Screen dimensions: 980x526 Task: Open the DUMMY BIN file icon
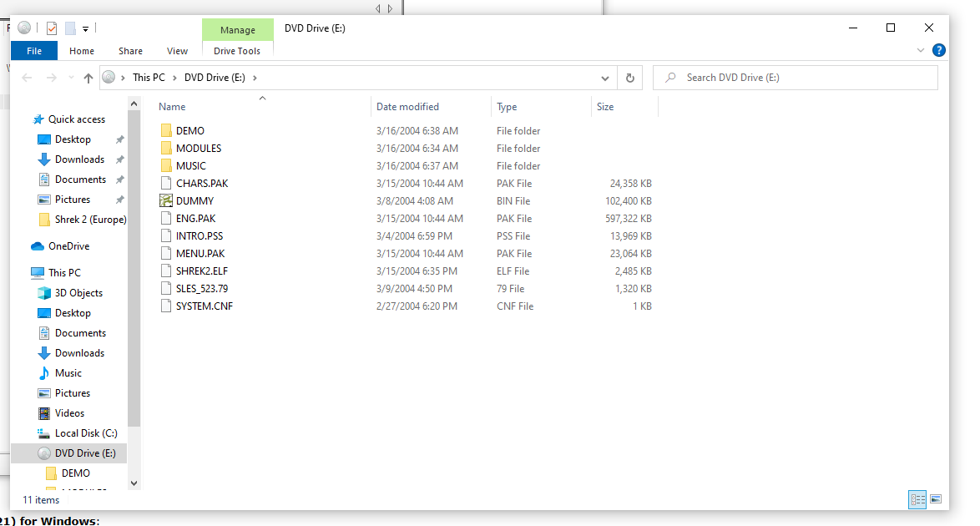pyautogui.click(x=168, y=201)
